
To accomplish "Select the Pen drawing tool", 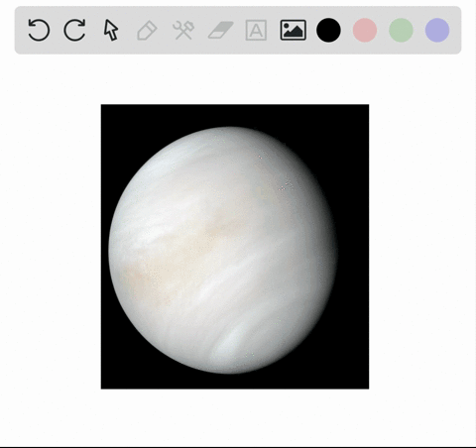I will [147, 31].
